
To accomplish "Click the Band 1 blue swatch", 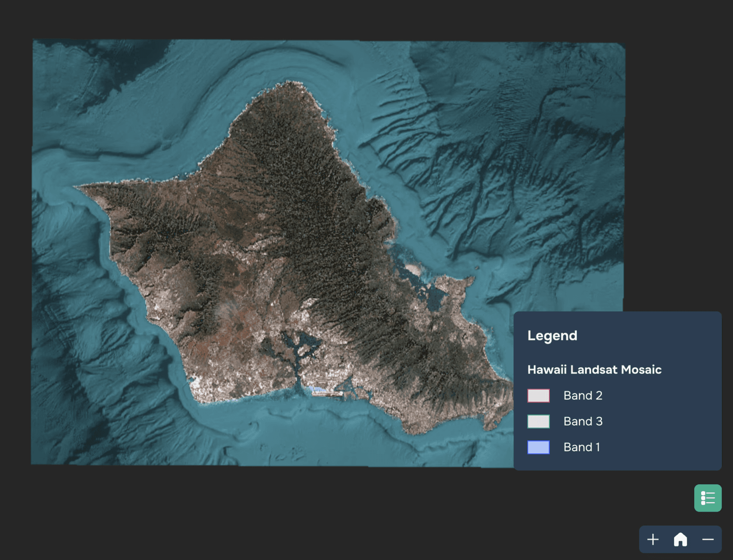I will 538,447.
